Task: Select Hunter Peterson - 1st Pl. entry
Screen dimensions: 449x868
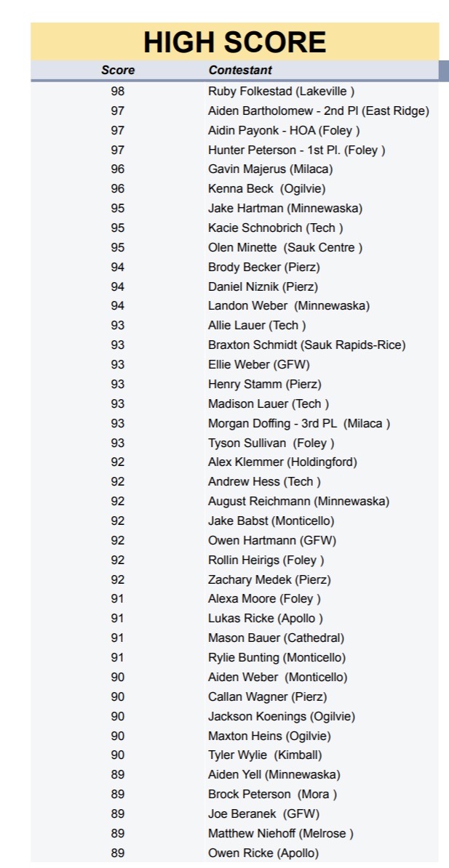Action: point(296,150)
